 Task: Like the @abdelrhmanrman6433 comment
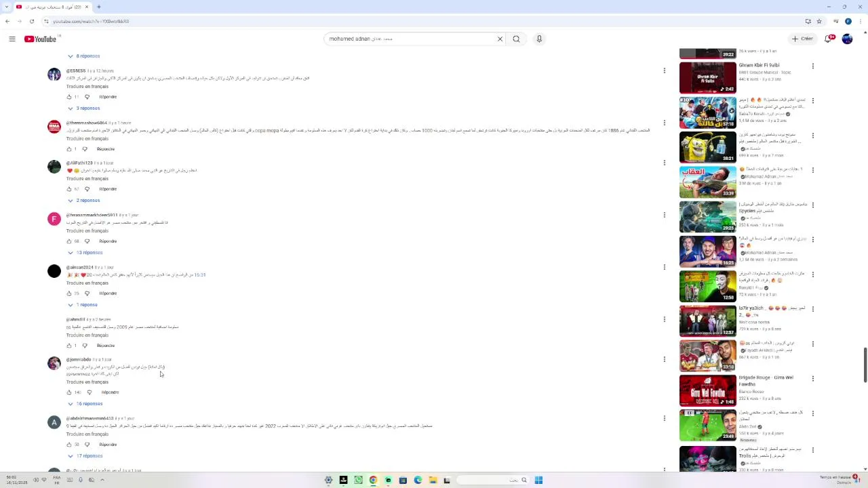click(x=69, y=445)
